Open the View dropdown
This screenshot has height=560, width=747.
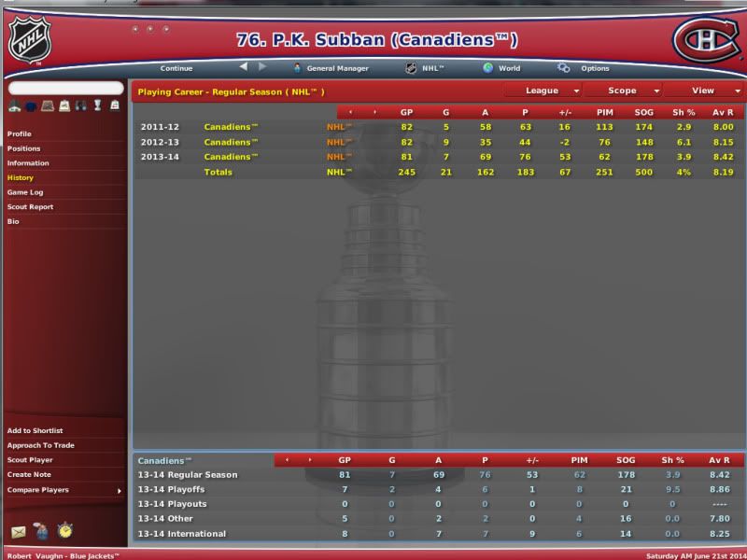point(704,91)
